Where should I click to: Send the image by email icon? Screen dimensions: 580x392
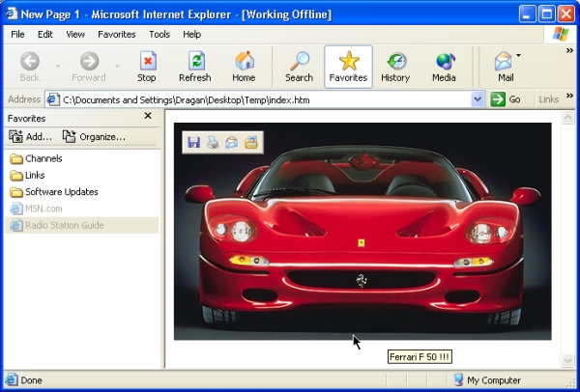point(232,143)
